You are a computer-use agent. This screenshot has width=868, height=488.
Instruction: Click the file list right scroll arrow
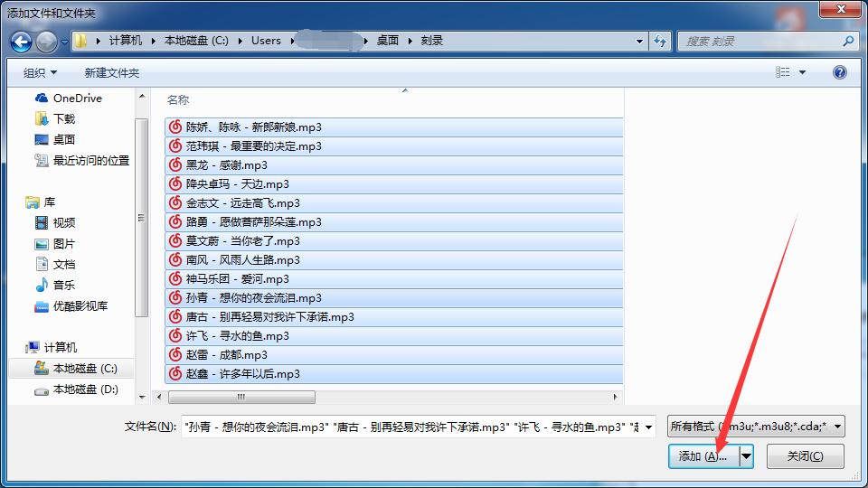615,397
